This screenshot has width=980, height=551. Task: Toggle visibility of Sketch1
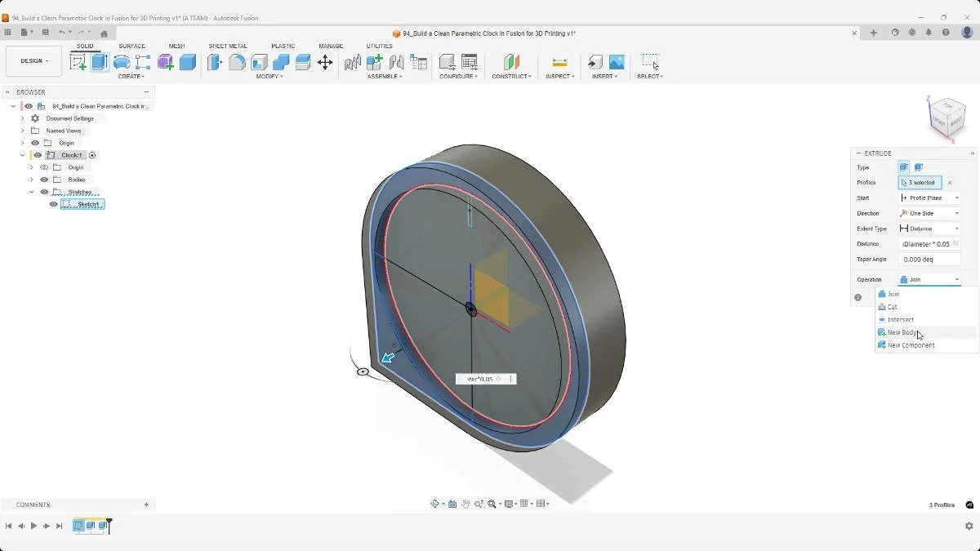(53, 204)
